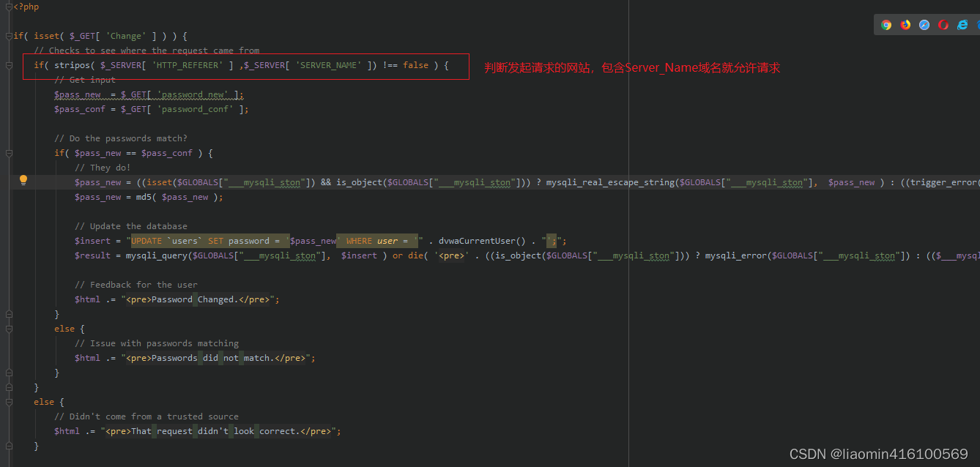Click 'mysqli_error' function on the result line
The height and width of the screenshot is (467, 980).
pos(737,255)
